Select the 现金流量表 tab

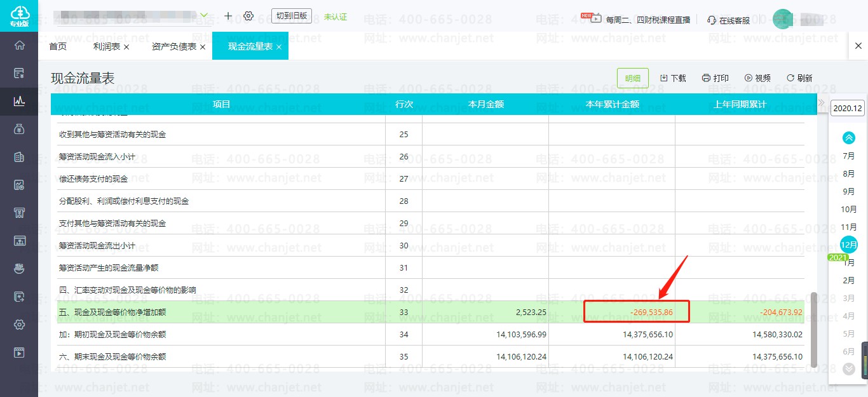click(x=250, y=46)
